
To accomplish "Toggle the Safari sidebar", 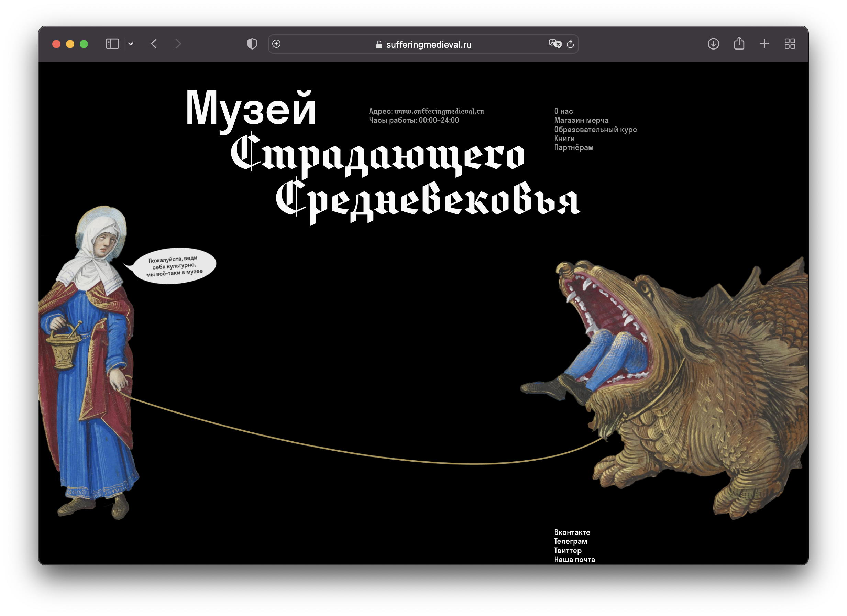I will pos(112,44).
